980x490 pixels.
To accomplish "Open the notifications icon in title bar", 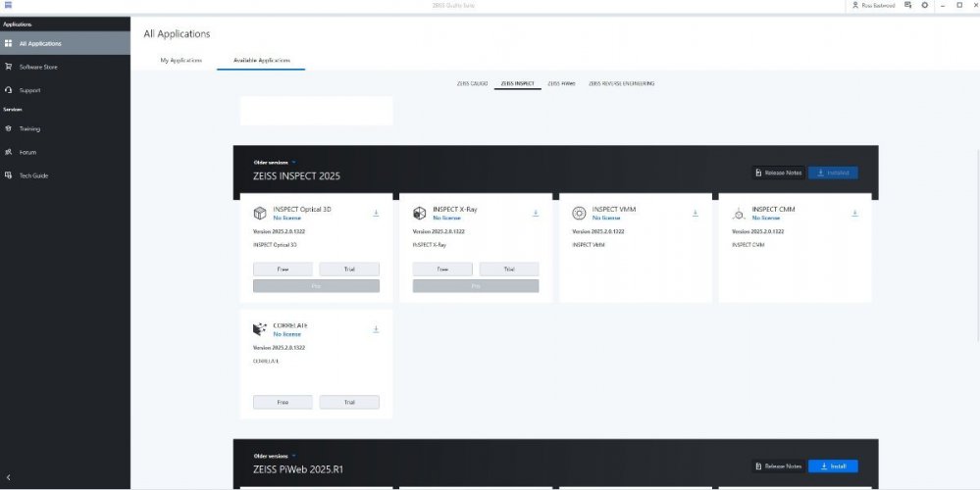I will 908,5.
